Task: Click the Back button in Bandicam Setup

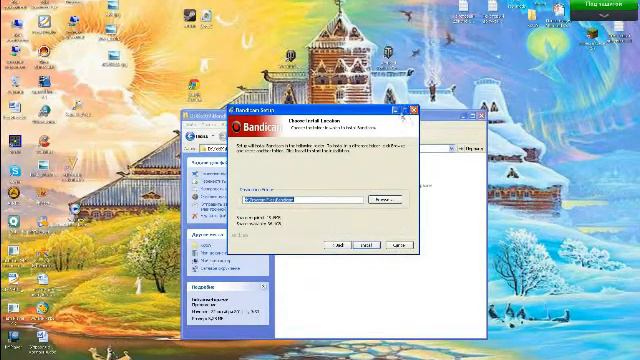Action: coord(337,245)
